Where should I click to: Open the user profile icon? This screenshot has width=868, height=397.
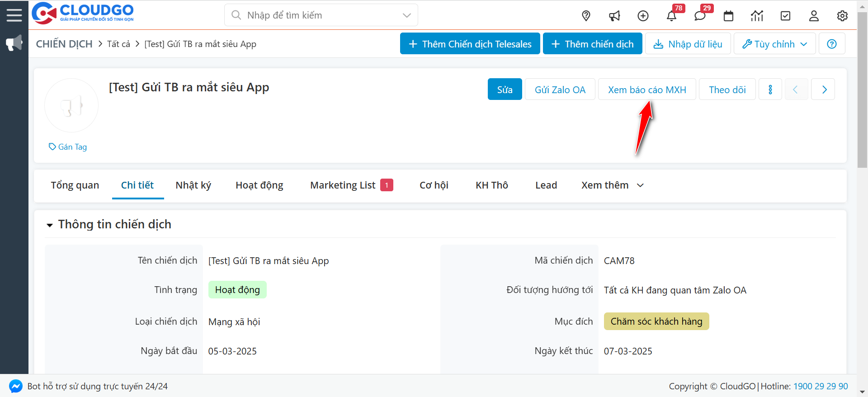814,16
